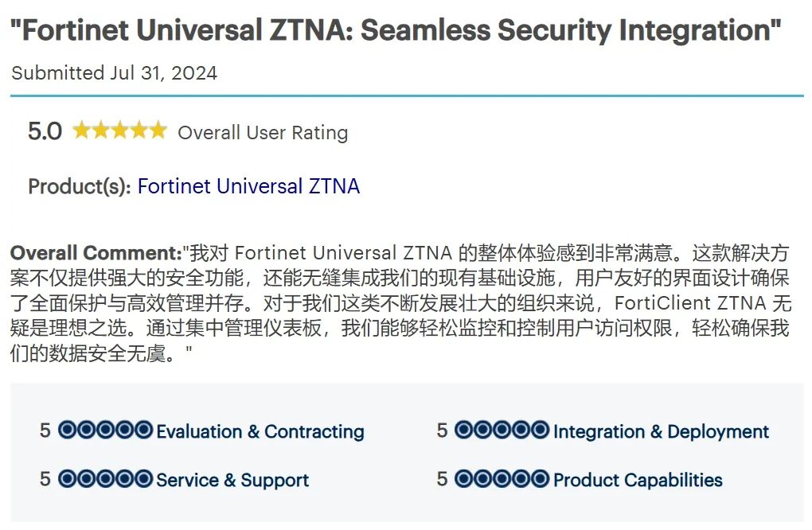Click the Product Capabilities label
The width and height of the screenshot is (812, 530).
click(638, 480)
